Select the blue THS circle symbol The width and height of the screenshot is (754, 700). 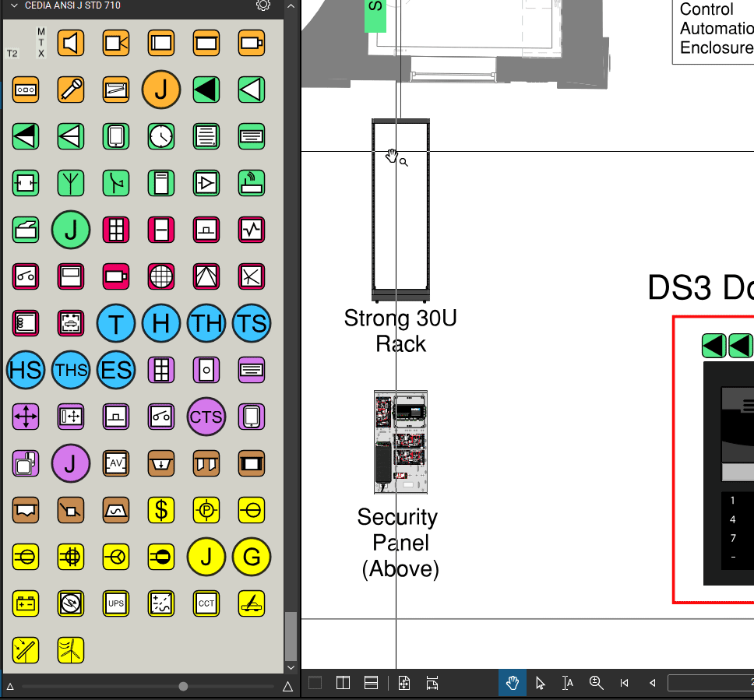[x=71, y=370]
